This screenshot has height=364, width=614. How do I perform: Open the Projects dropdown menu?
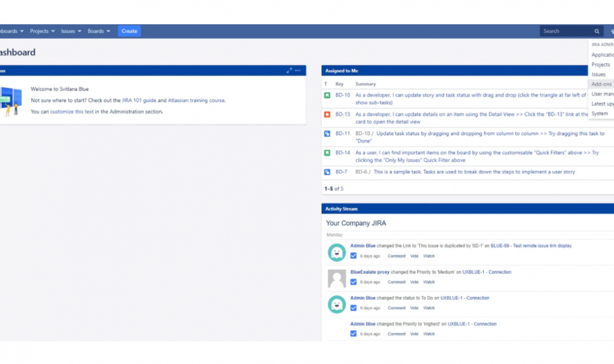pos(43,31)
